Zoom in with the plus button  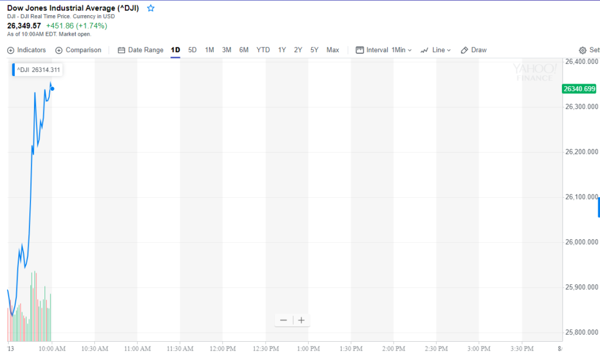pyautogui.click(x=301, y=320)
